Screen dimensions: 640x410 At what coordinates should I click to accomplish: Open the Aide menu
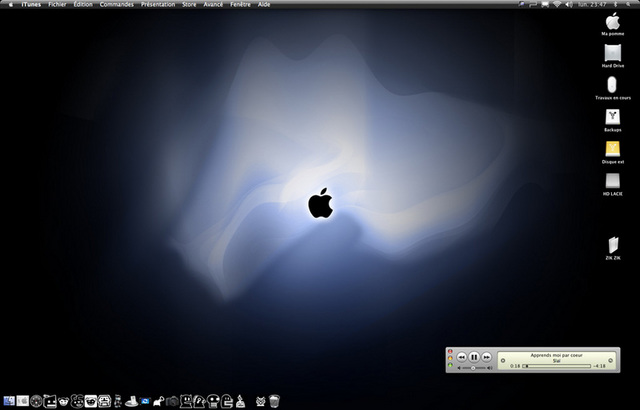264,4
